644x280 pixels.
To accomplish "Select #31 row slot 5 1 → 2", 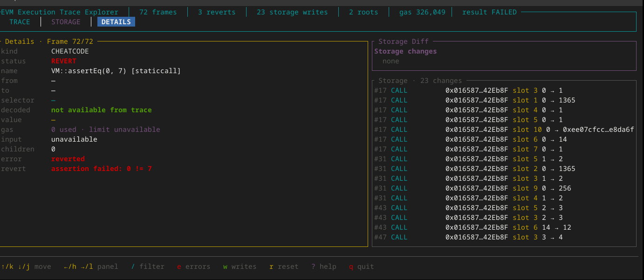I will [504, 159].
